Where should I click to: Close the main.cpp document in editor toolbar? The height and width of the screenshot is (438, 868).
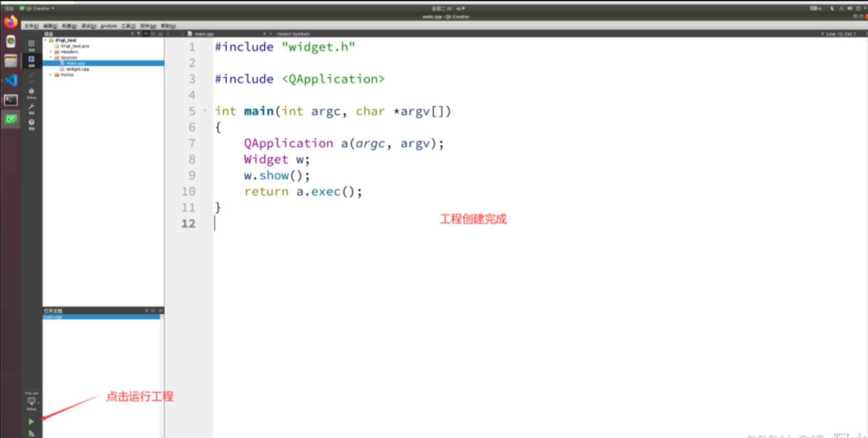[x=271, y=34]
